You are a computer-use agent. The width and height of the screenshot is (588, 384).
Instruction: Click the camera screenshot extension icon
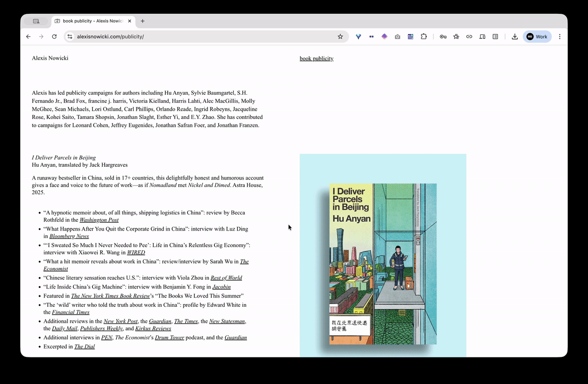coord(397,36)
